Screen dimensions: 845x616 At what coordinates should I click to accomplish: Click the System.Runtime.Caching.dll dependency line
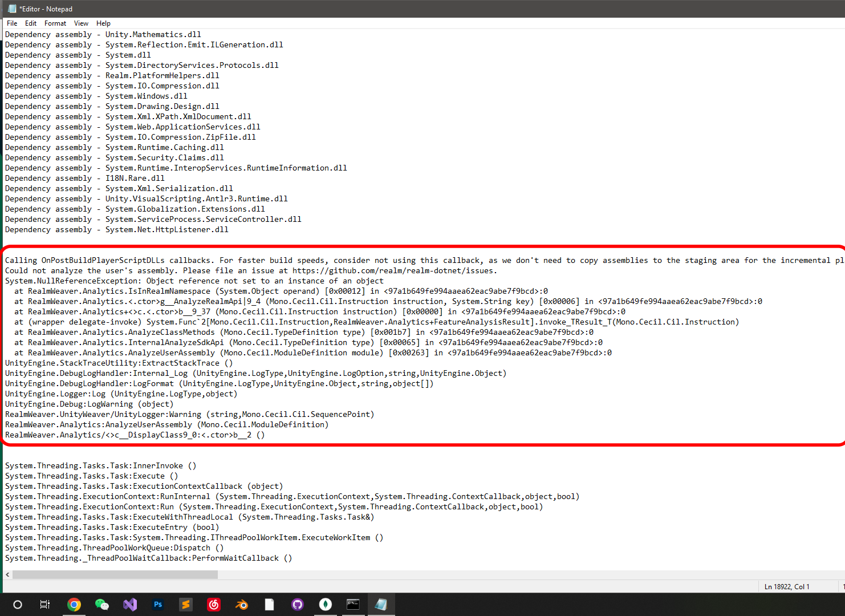point(115,148)
